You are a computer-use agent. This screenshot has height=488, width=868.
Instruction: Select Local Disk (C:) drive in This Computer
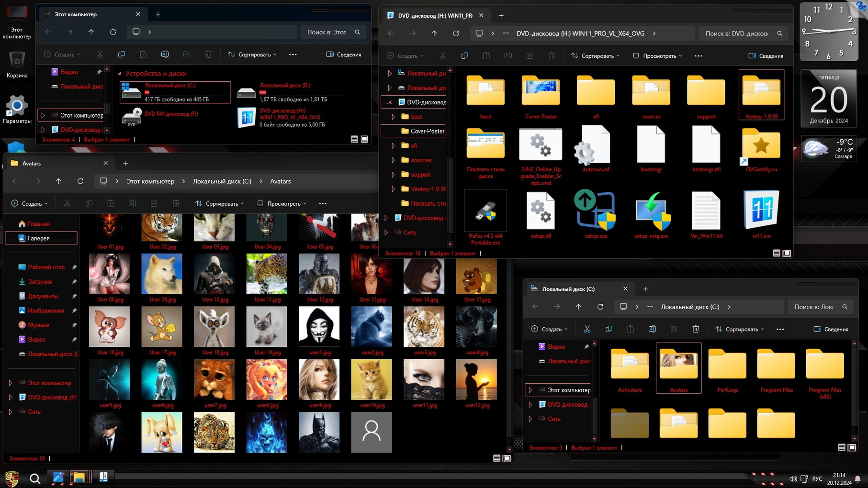coord(175,92)
